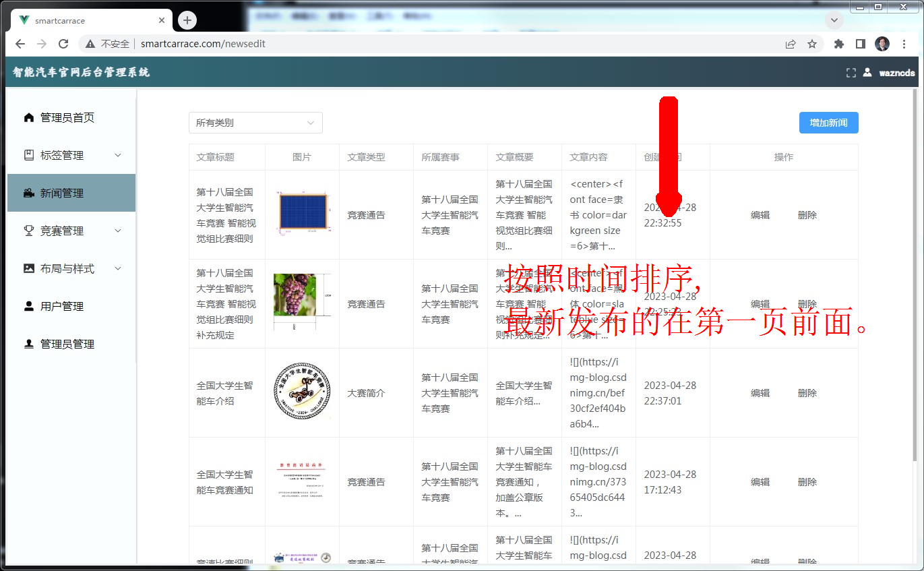Bookmark this page with the star
The width and height of the screenshot is (924, 571).
point(812,44)
